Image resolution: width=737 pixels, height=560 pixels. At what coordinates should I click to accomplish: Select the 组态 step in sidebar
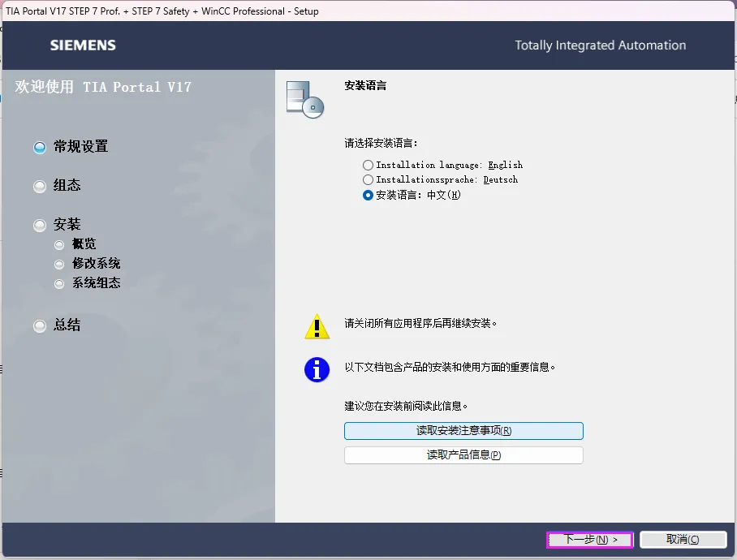(x=58, y=186)
